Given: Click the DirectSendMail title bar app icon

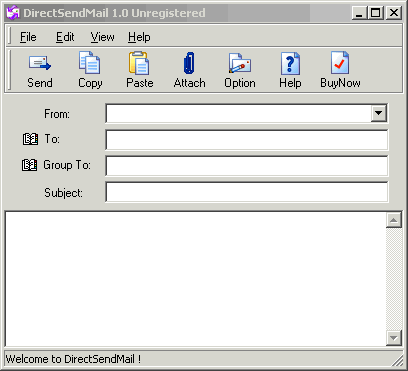Looking at the screenshot, I should click(13, 13).
